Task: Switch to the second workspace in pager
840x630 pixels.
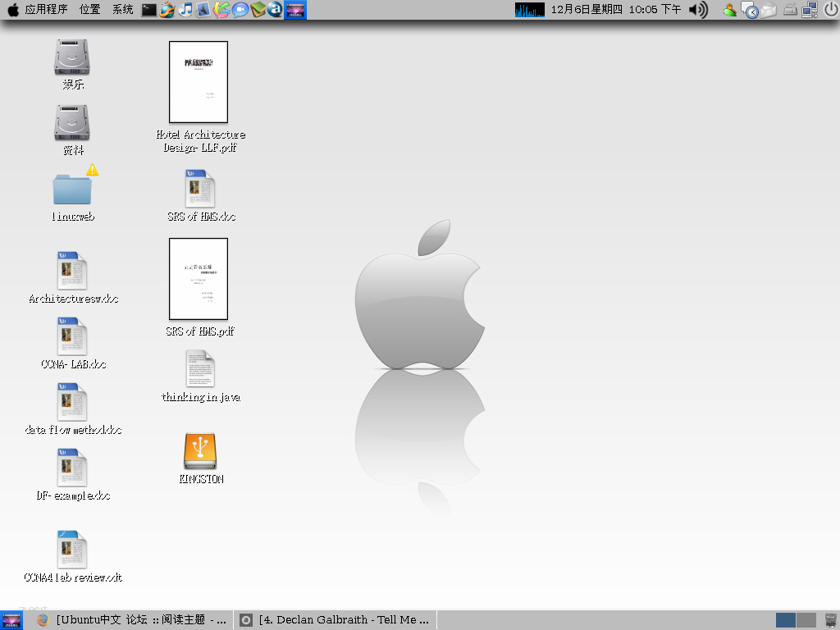Action: 806,620
